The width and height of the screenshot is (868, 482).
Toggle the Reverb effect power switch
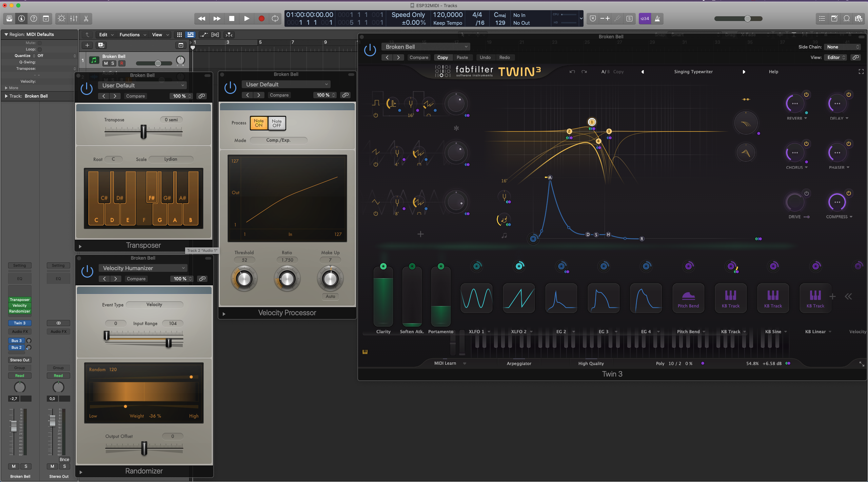(806, 95)
